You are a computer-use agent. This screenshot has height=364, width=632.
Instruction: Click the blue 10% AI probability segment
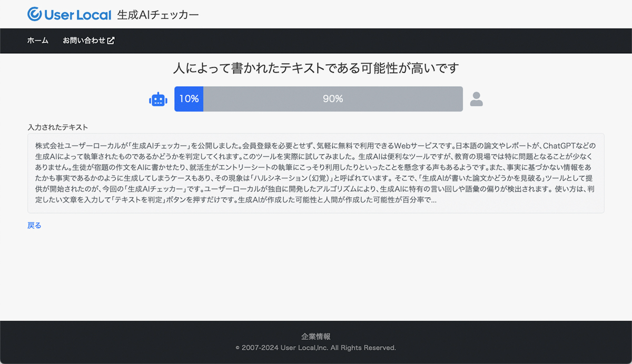click(x=189, y=99)
